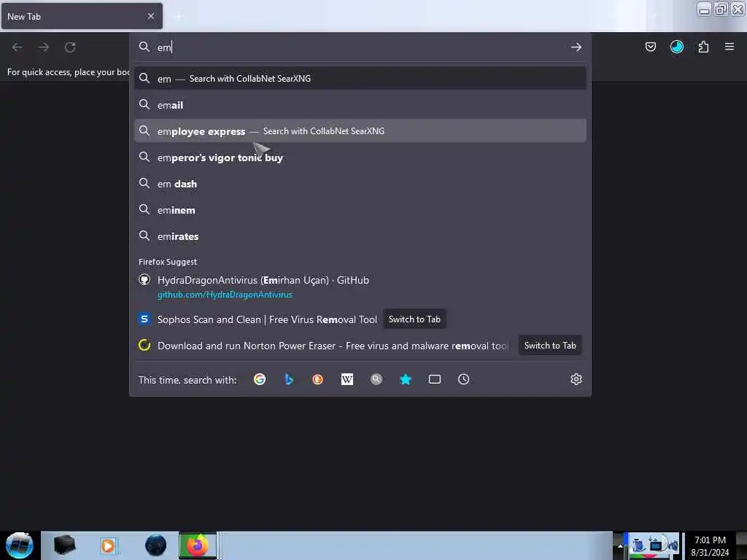747x560 pixels.
Task: Show hidden system tray icons arrow
Action: tap(619, 546)
